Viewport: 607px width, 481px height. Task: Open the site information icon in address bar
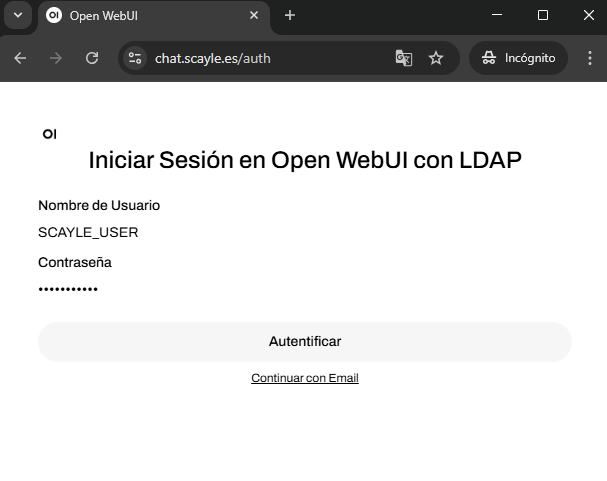tap(135, 58)
